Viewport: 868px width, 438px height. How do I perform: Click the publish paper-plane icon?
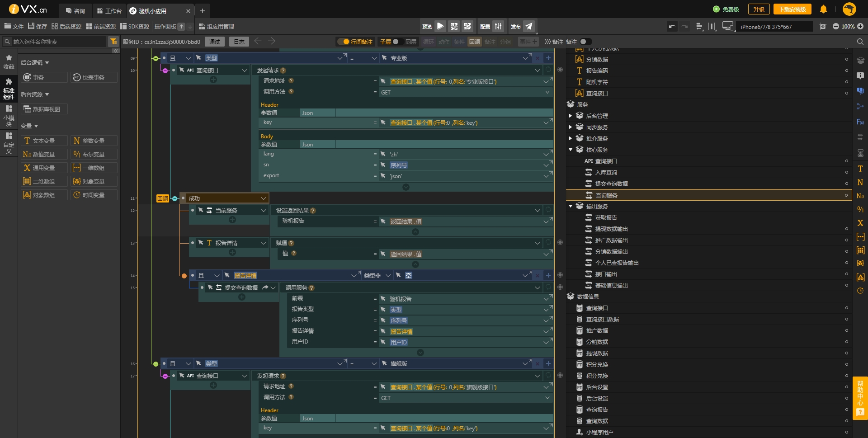point(529,26)
